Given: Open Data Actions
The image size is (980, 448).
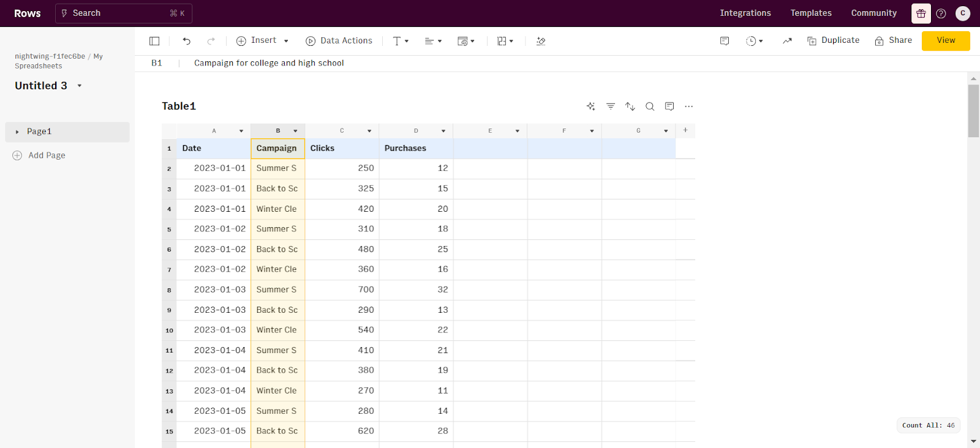Looking at the screenshot, I should pos(339,40).
